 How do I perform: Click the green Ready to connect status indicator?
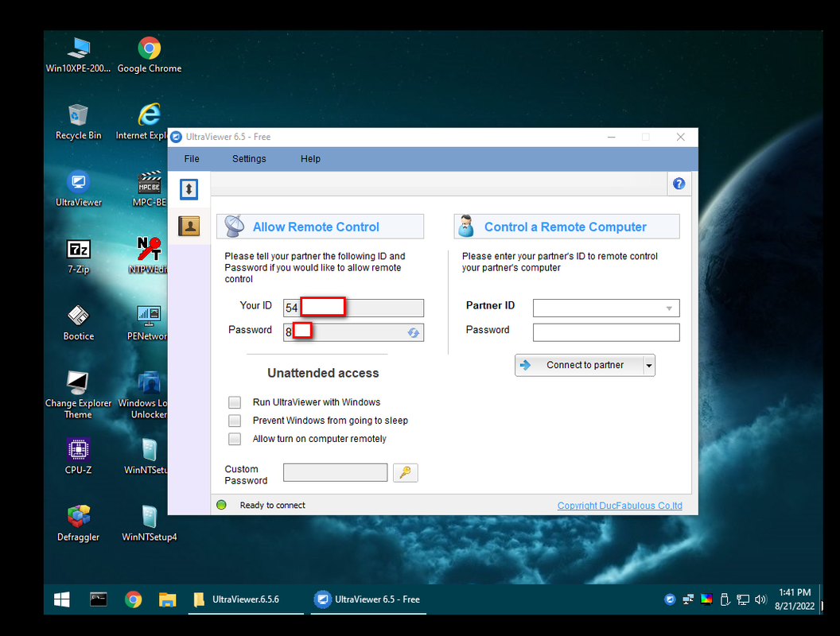coord(221,505)
